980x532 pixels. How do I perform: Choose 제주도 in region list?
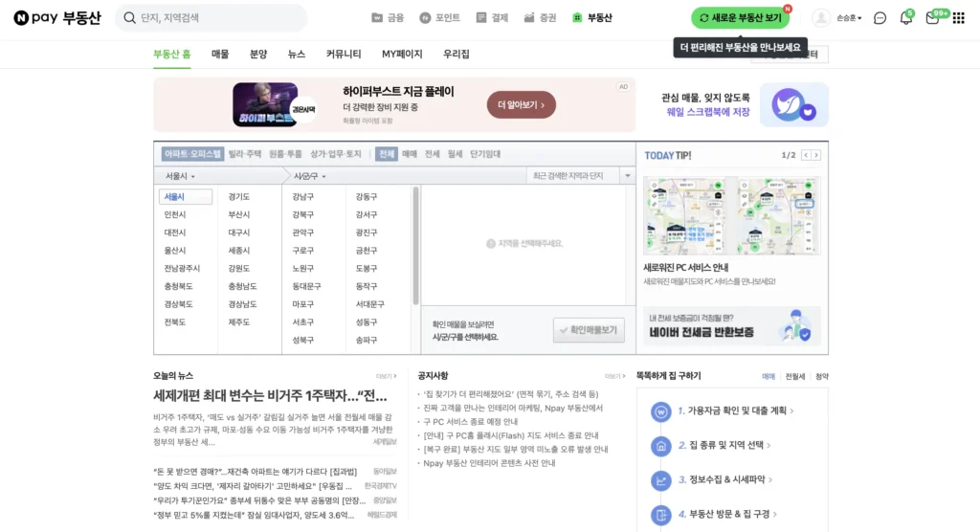tap(238, 322)
